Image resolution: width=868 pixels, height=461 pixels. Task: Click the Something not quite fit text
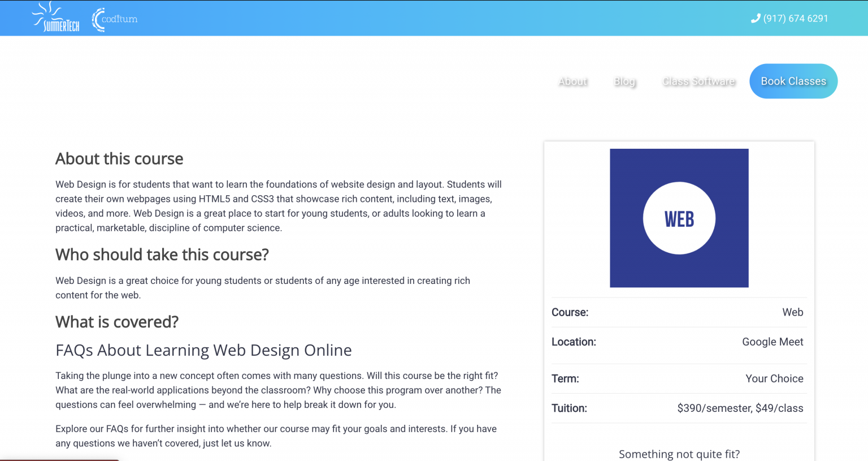679,454
